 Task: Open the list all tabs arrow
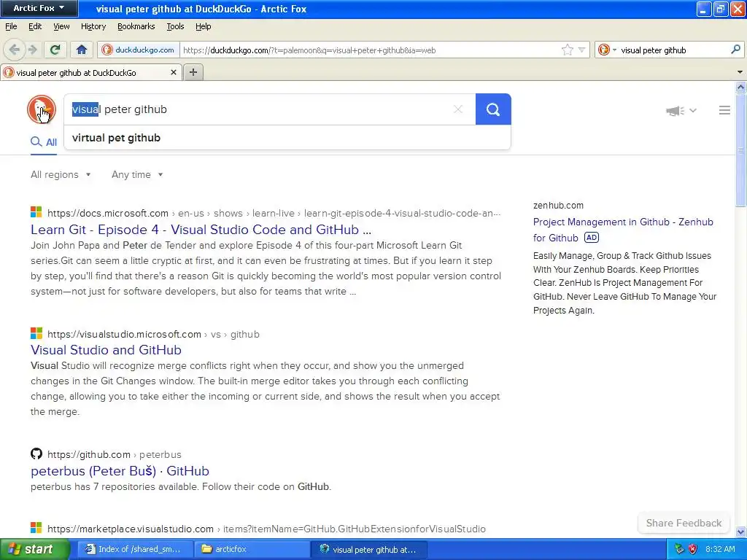(x=740, y=72)
